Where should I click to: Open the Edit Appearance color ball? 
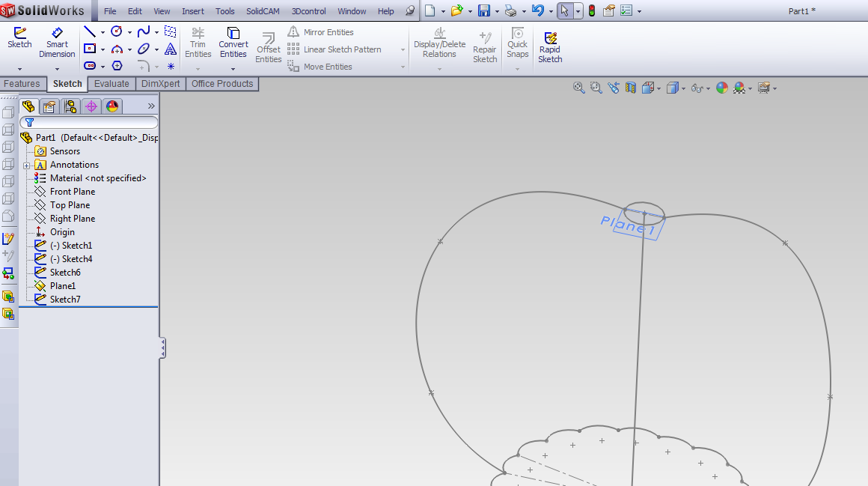tap(722, 88)
